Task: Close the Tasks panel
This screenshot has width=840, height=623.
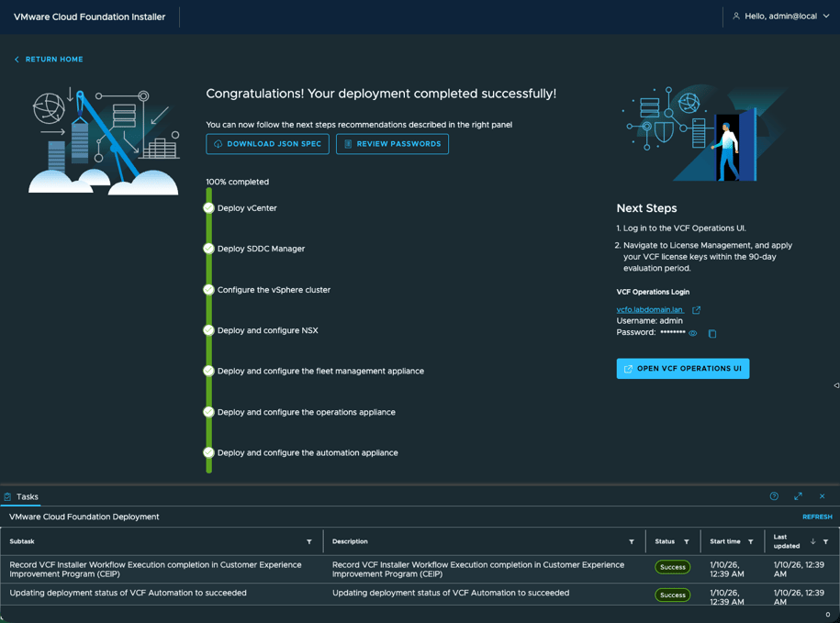Action: tap(822, 496)
